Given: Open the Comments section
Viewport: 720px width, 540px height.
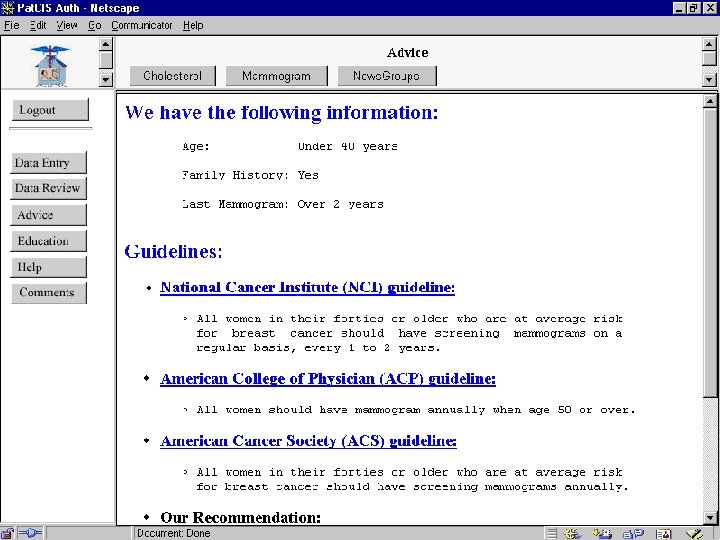Looking at the screenshot, I should pos(49,292).
